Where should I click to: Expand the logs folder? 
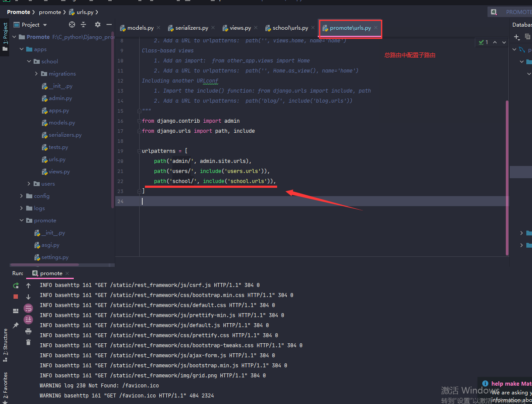pyautogui.click(x=22, y=208)
